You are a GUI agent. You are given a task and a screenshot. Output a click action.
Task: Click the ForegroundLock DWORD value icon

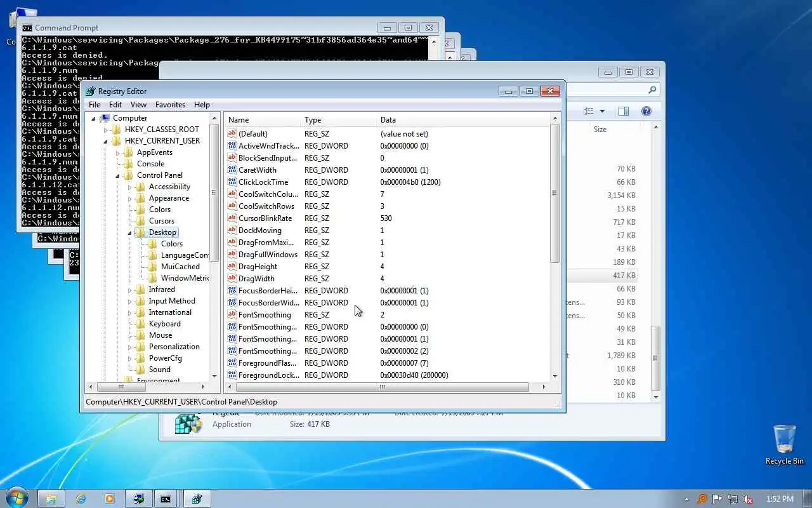pos(232,375)
